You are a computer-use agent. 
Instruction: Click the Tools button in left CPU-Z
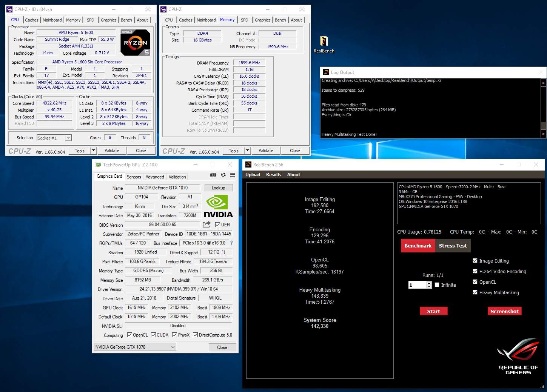pos(80,151)
